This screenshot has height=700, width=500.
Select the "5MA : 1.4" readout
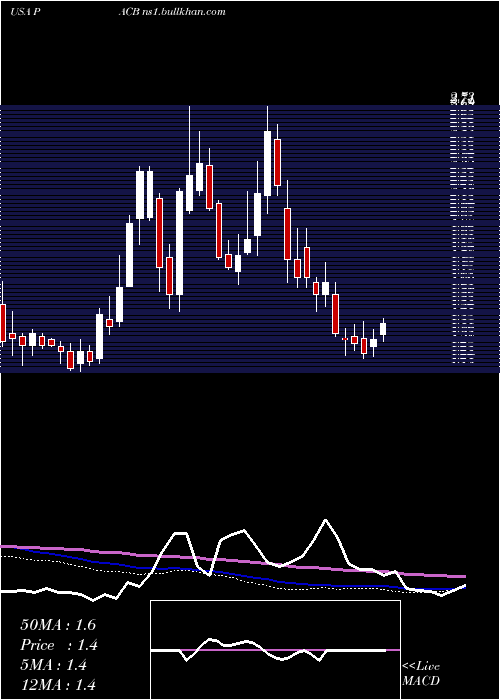click(53, 665)
